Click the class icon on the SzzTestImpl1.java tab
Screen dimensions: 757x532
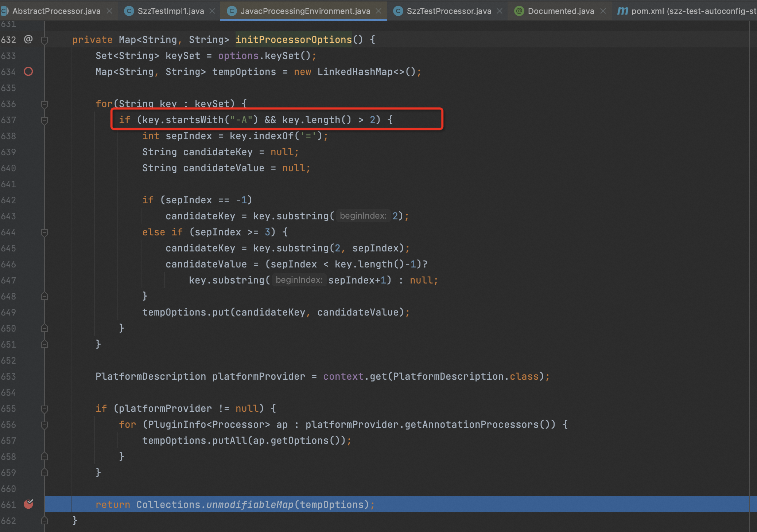pyautogui.click(x=129, y=11)
